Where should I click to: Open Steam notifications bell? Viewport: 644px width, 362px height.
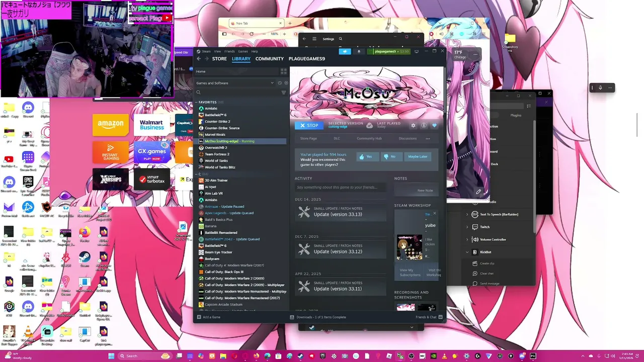(x=359, y=51)
